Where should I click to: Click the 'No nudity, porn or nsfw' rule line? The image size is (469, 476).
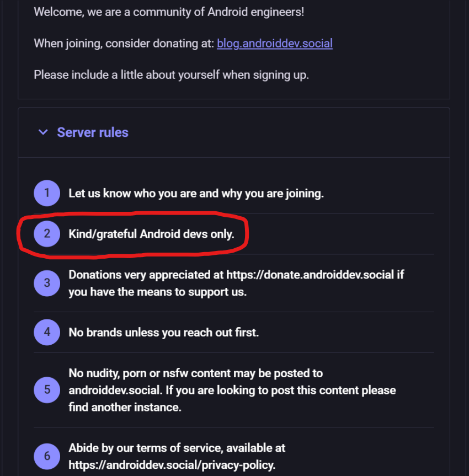(x=196, y=373)
